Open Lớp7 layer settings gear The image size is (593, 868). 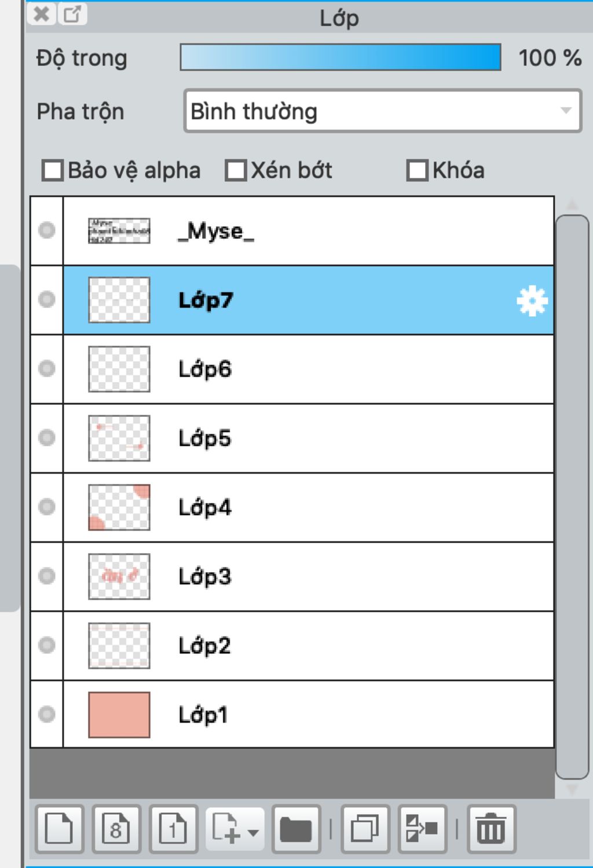(x=532, y=301)
